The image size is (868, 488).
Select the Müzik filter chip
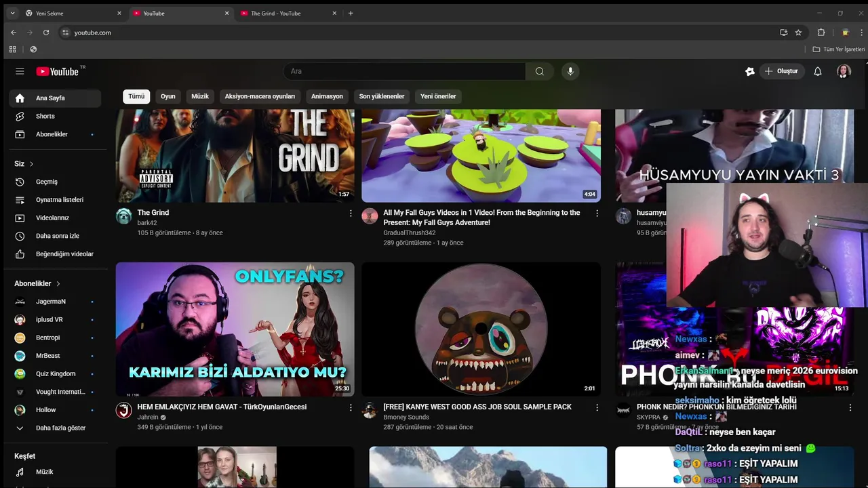(200, 96)
